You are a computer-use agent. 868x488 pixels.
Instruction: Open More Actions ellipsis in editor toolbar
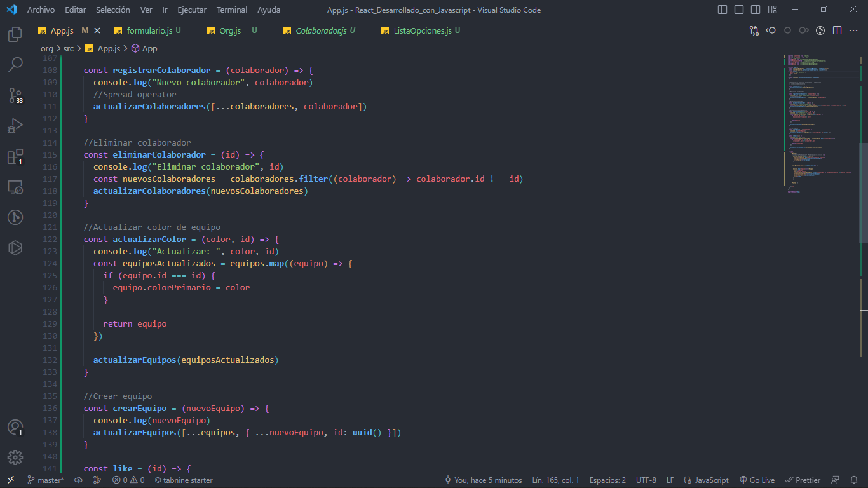853,30
